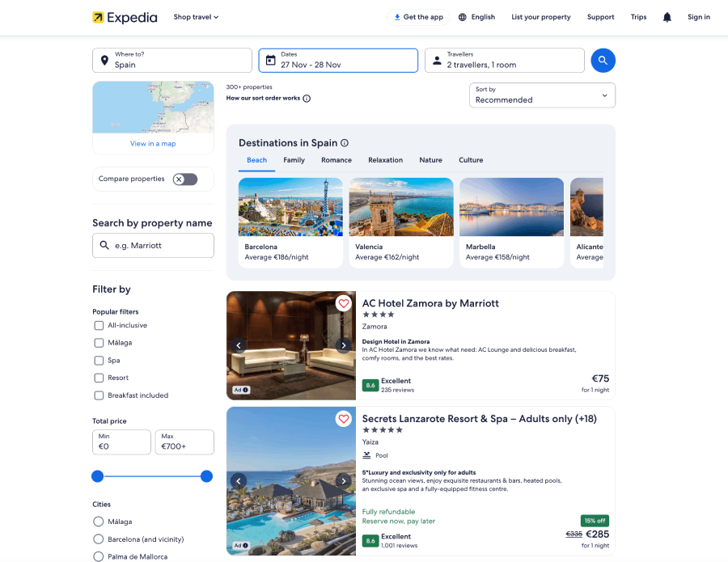Click the location pin in Where to field

click(x=104, y=61)
